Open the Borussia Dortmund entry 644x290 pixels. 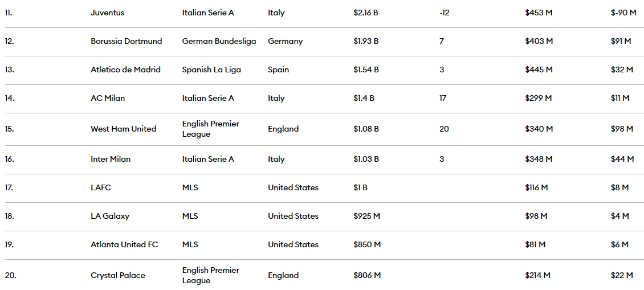126,41
